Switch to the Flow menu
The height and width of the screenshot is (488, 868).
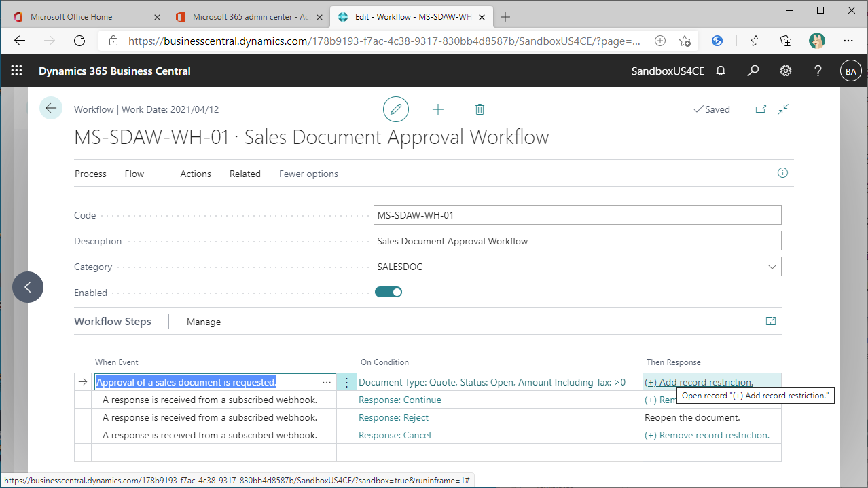point(134,174)
